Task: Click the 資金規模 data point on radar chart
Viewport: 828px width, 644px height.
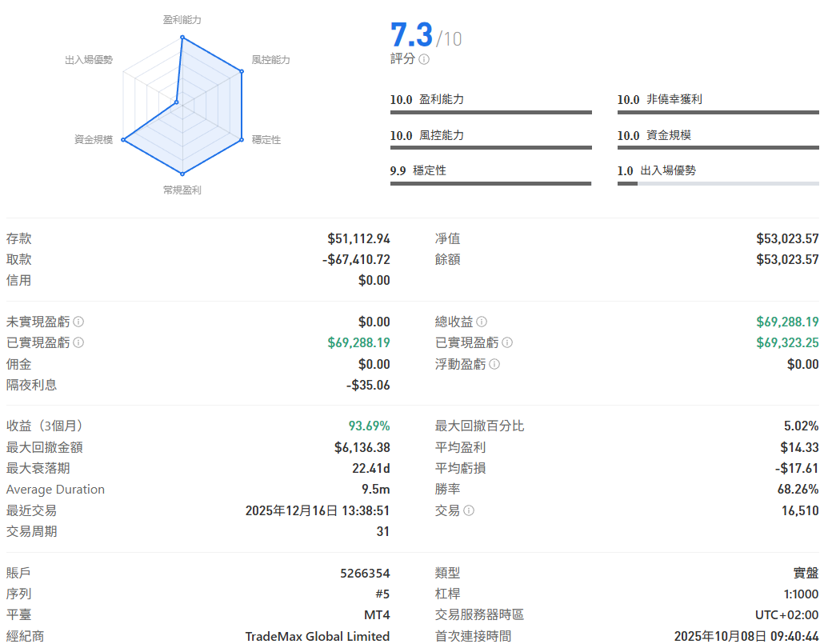Action: pyautogui.click(x=123, y=140)
